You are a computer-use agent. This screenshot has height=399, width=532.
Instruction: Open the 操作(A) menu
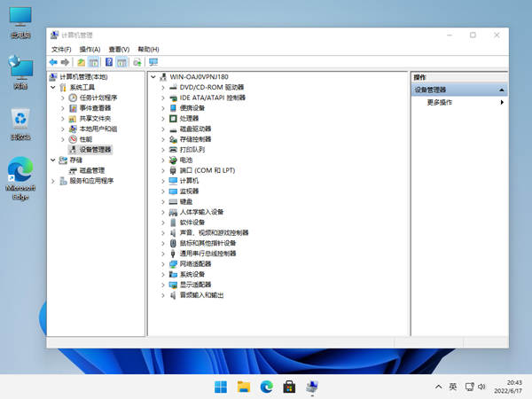click(90, 49)
